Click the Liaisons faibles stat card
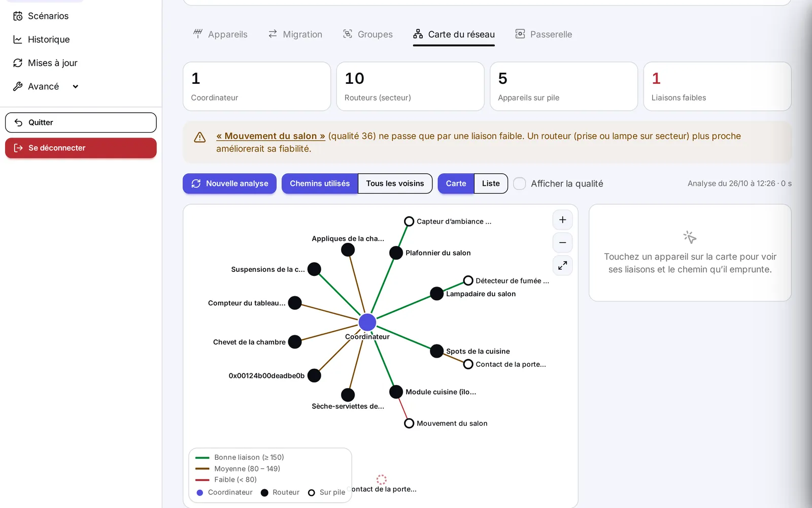812x508 pixels. [x=717, y=86]
